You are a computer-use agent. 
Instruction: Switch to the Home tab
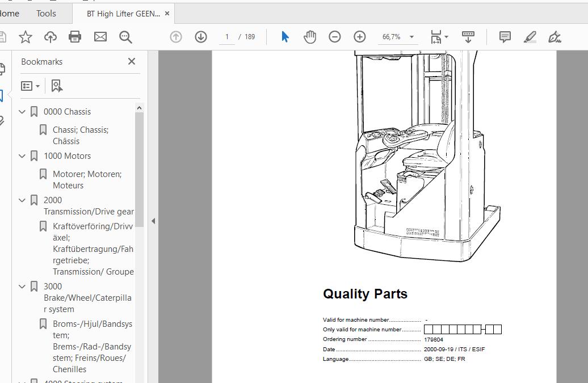click(x=9, y=14)
